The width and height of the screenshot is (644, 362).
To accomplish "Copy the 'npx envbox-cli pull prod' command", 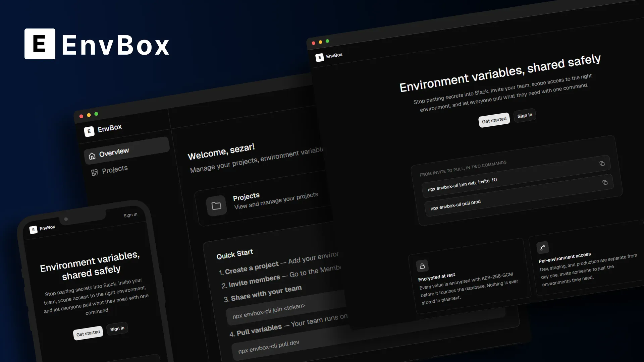I will click(605, 182).
